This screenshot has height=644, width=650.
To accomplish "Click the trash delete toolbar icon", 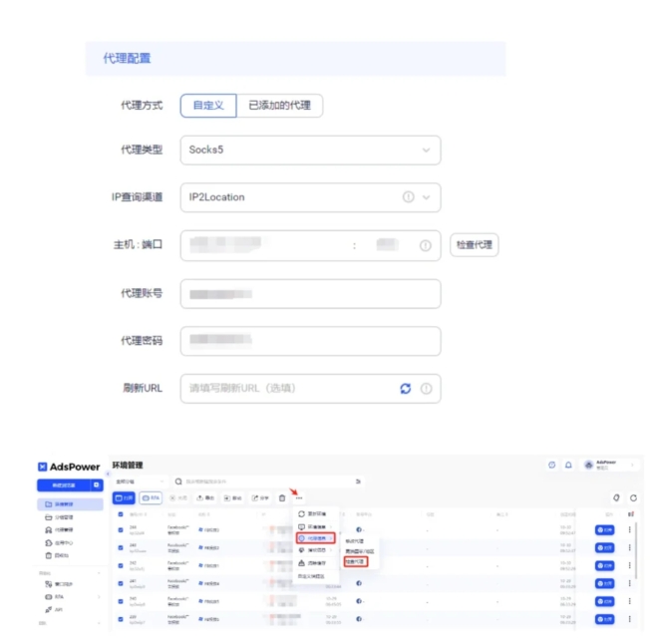I will click(x=282, y=498).
